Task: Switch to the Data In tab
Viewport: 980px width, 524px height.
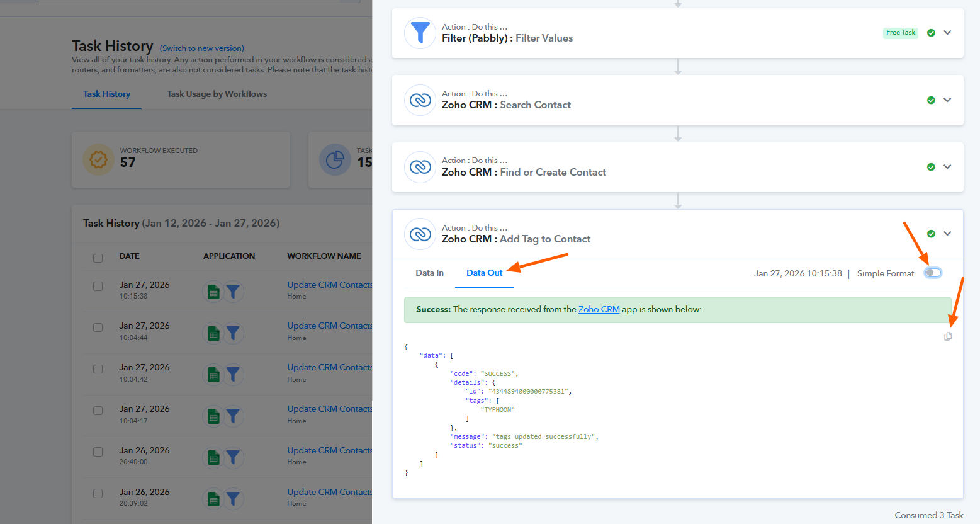Action: [429, 273]
